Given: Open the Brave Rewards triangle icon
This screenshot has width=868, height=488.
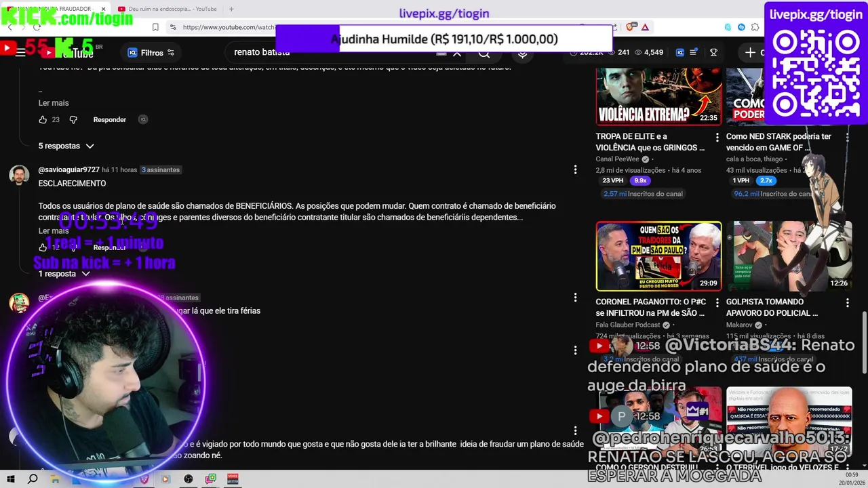Looking at the screenshot, I should 645,27.
